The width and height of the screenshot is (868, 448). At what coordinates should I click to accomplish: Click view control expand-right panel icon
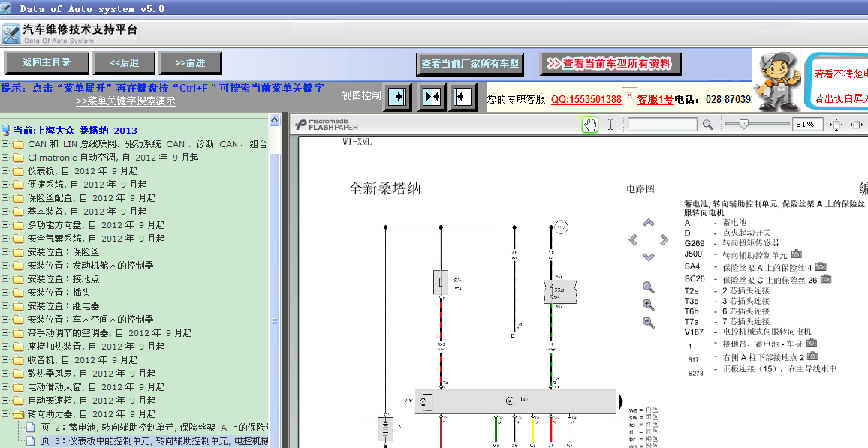[397, 97]
